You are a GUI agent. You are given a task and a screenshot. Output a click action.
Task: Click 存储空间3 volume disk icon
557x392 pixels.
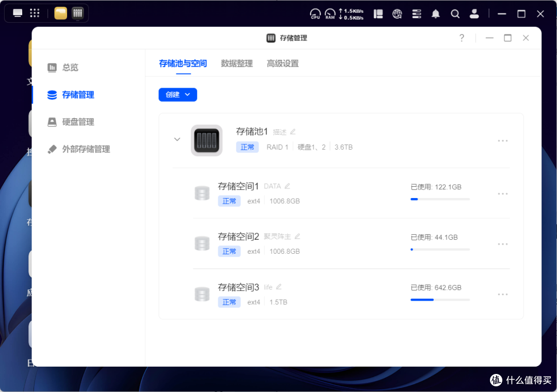click(202, 295)
